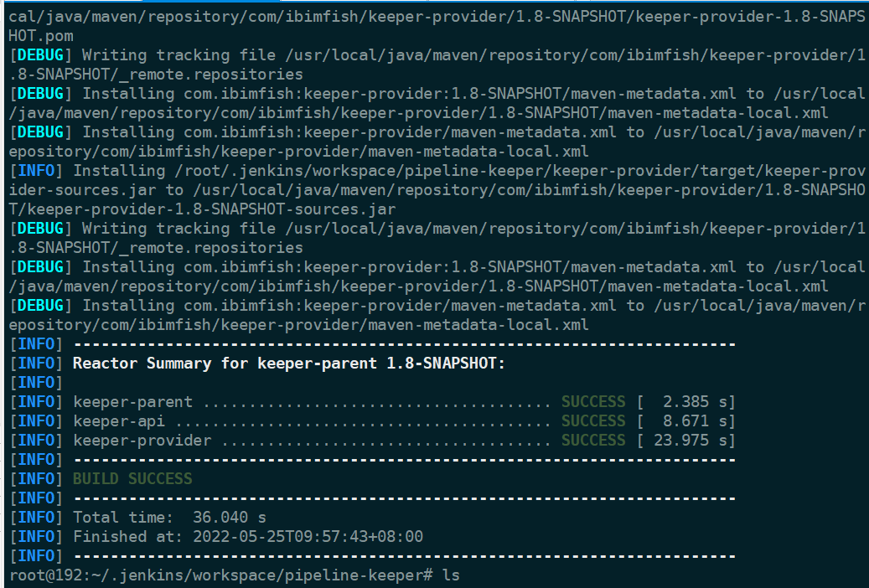Click the Total time 36.040 s line

click(x=169, y=518)
